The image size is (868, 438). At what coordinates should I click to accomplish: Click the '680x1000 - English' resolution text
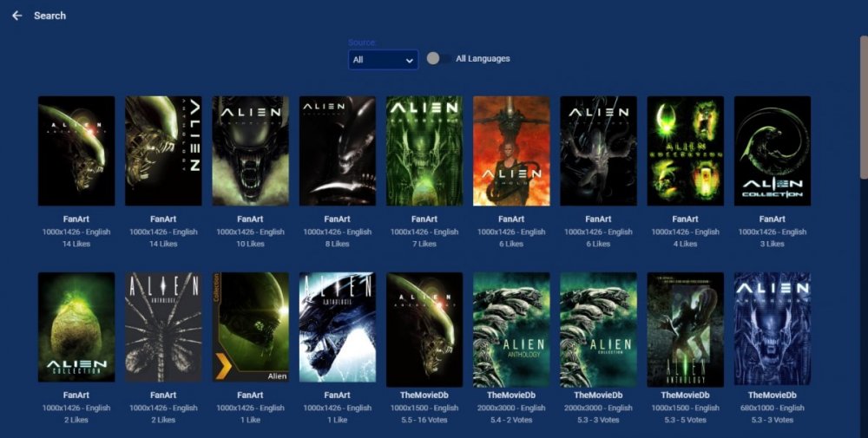coord(773,409)
